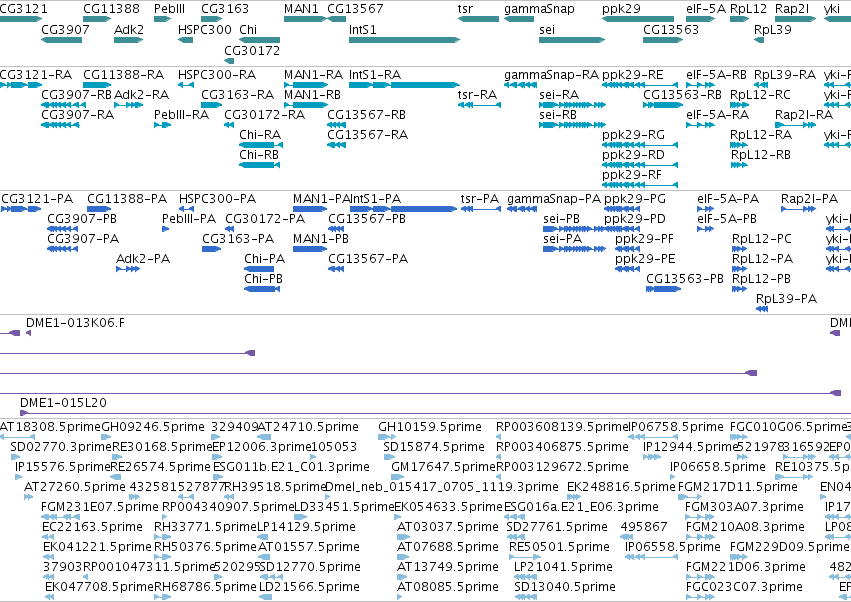Select the Adk2-PA protein label
Viewport: 851px width, 602px height.
click(143, 258)
